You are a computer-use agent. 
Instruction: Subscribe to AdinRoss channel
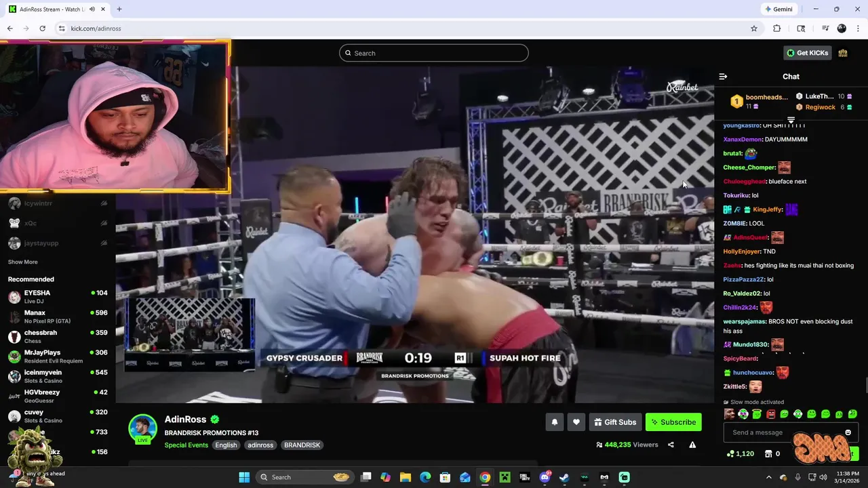pyautogui.click(x=673, y=422)
